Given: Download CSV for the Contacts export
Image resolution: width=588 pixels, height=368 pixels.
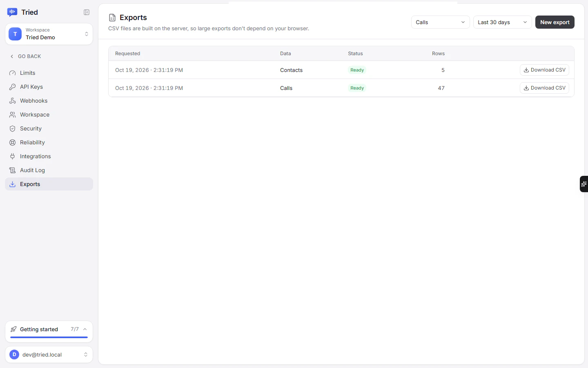Looking at the screenshot, I should click(x=544, y=70).
